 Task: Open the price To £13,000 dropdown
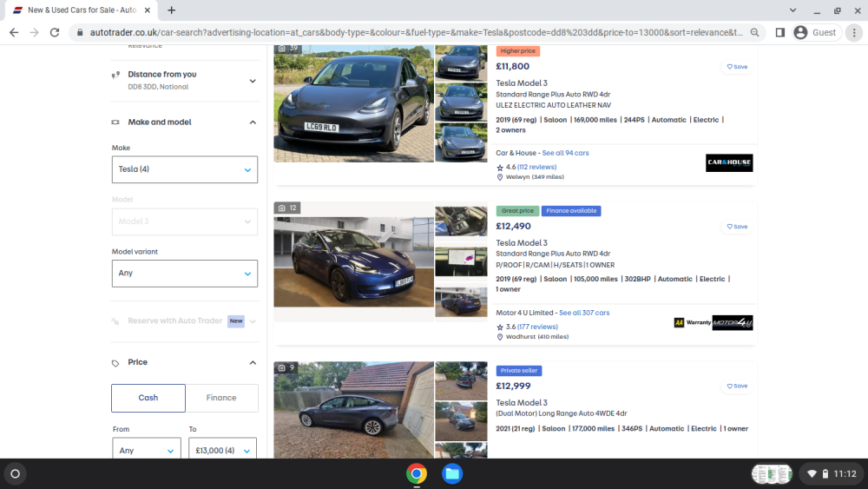click(x=222, y=450)
